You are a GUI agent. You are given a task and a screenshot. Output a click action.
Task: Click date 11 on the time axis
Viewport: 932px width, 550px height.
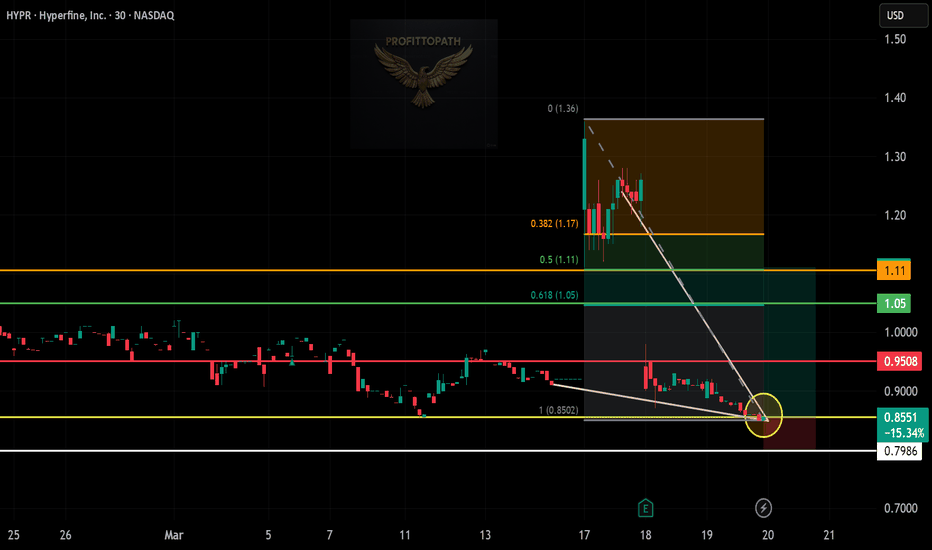(x=405, y=535)
